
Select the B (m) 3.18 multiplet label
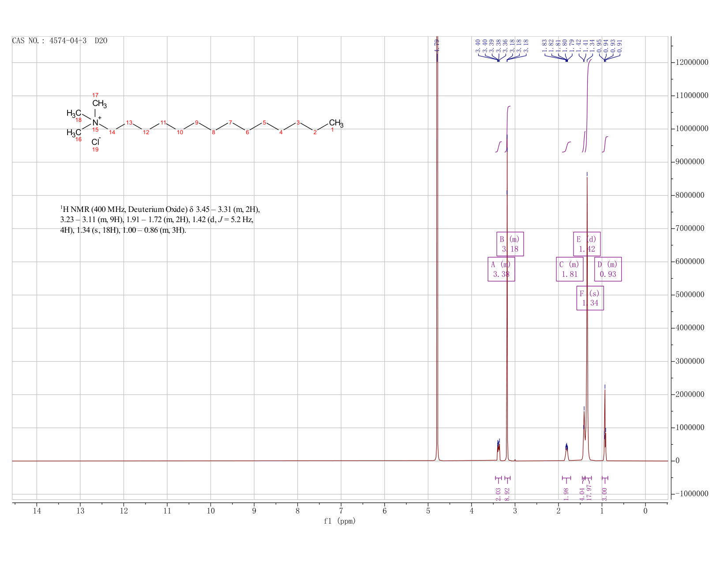pyautogui.click(x=510, y=244)
